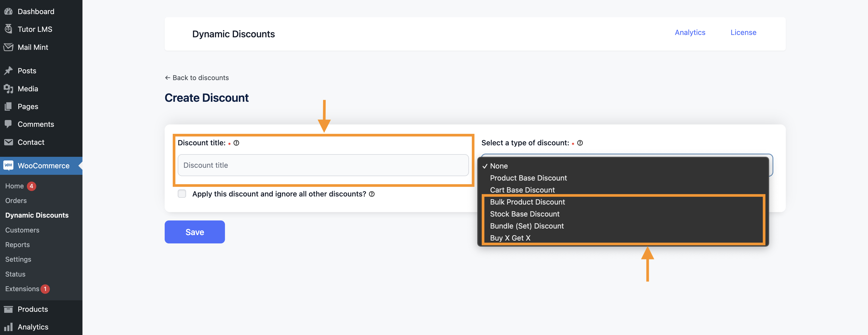Click Back to discounts link
Image resolution: width=868 pixels, height=335 pixels.
pos(197,77)
